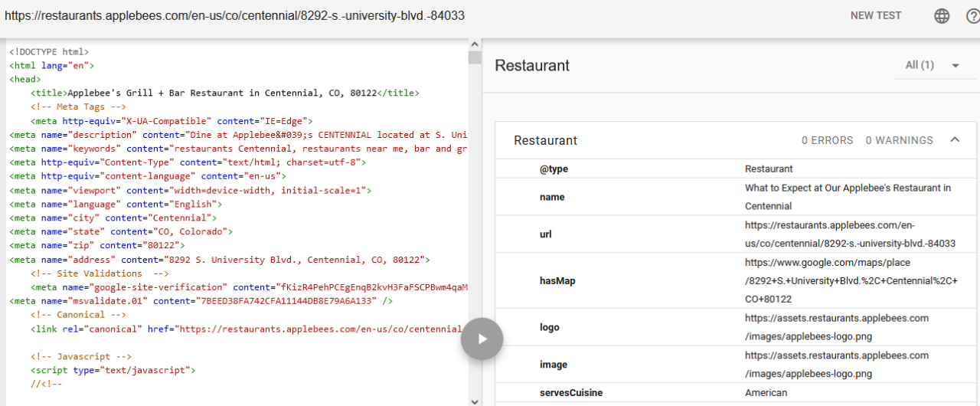Click the code panel scroll up arrow
The height and width of the screenshot is (406, 980).
[475, 45]
